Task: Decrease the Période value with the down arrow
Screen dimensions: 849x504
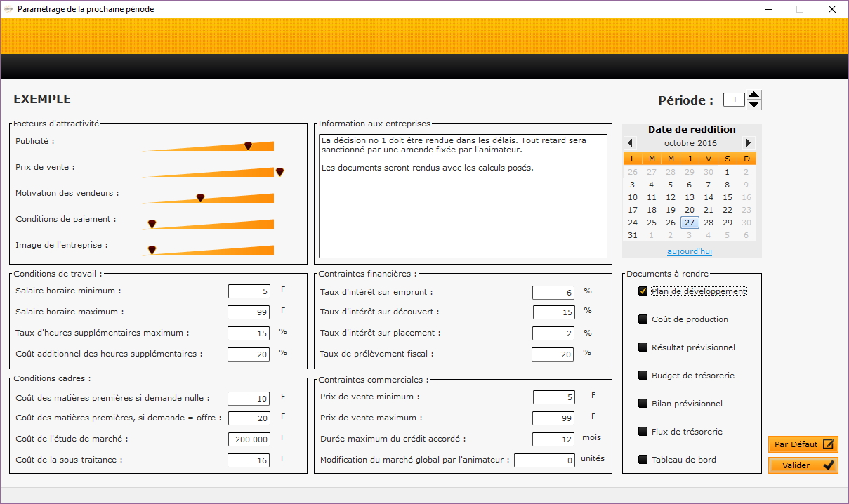Action: point(754,105)
